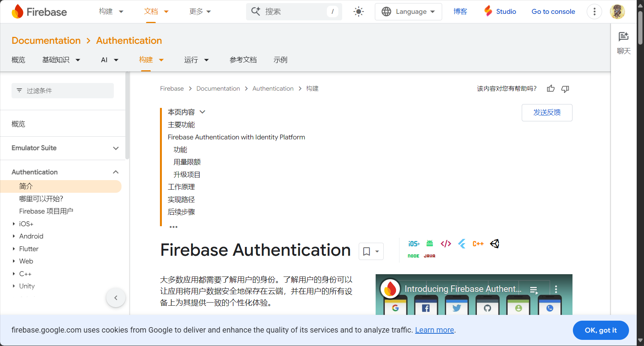The width and height of the screenshot is (644, 346).
Task: Open the 博客 link
Action: (x=460, y=12)
